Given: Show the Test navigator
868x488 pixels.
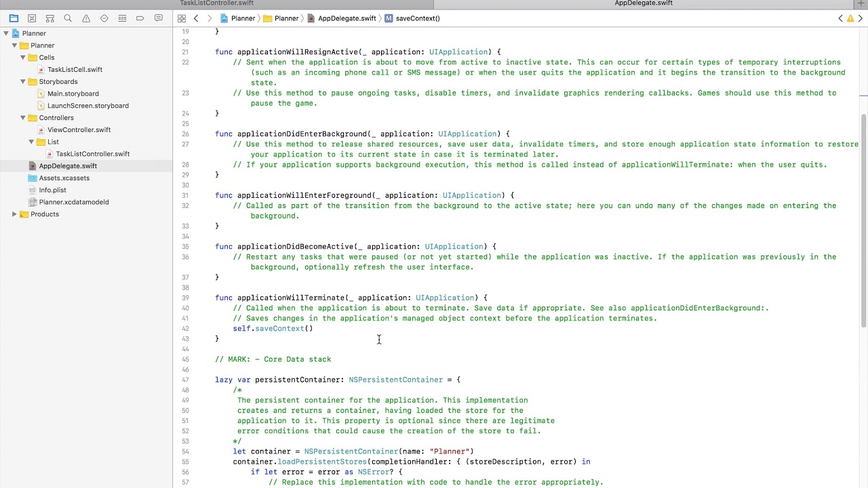Looking at the screenshot, I should (104, 18).
